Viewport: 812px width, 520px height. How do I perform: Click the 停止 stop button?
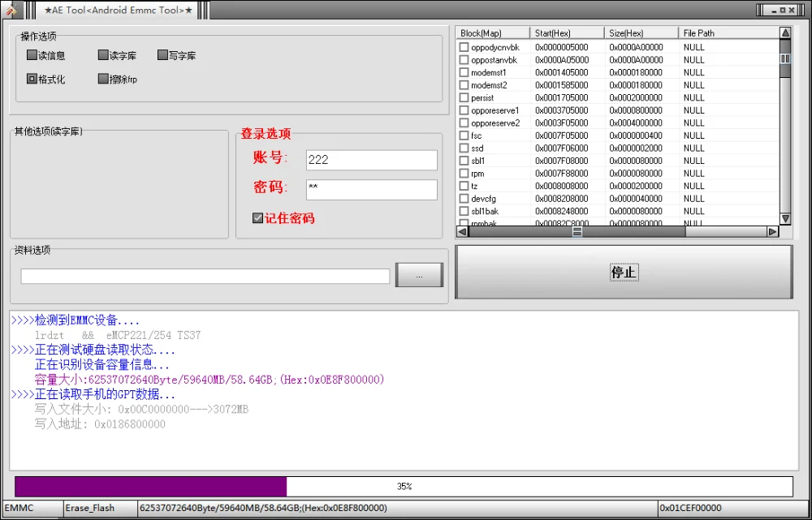click(624, 272)
